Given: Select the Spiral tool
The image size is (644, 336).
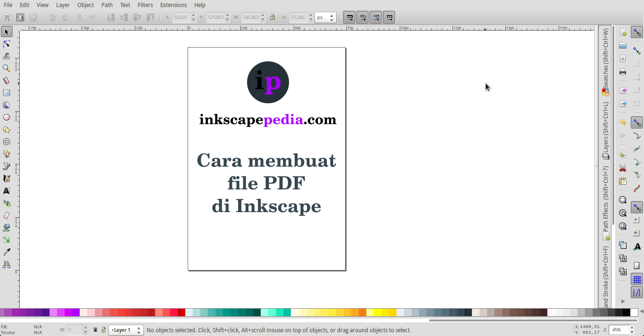Looking at the screenshot, I should pyautogui.click(x=6, y=141).
